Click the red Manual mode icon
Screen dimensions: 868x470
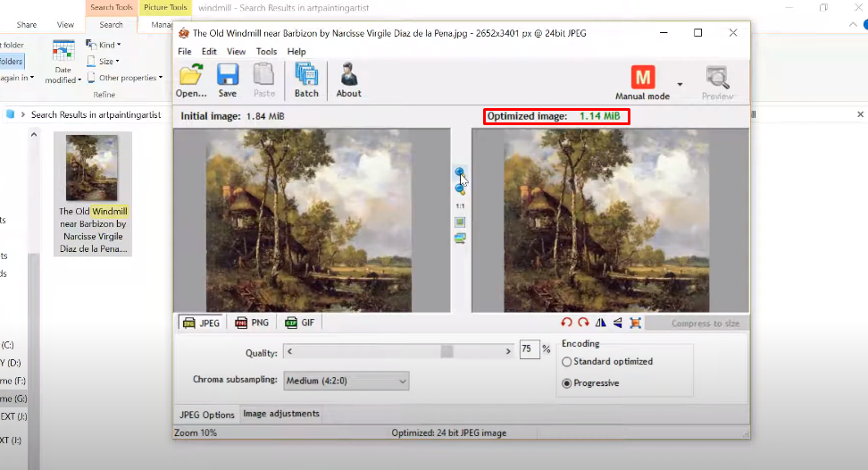643,78
